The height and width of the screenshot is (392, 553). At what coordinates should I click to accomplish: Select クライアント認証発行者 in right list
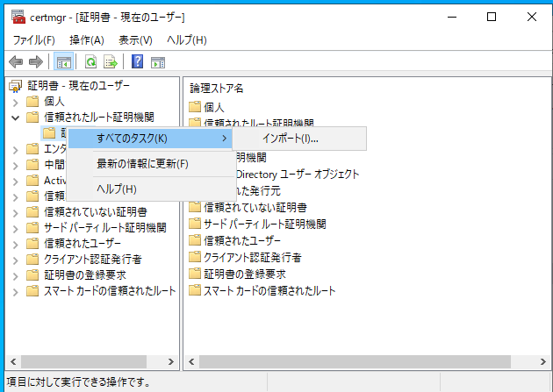[253, 257]
